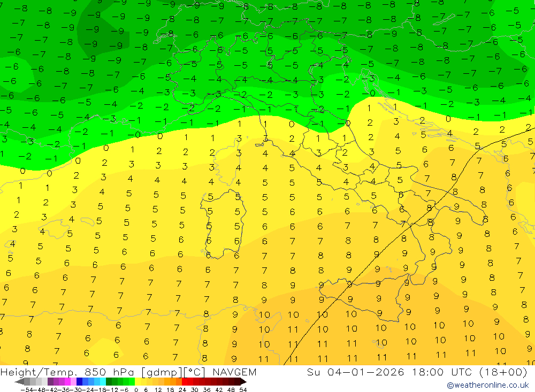535x392 pixels.
Task: Click the legend value '12'
Action: coord(158,390)
